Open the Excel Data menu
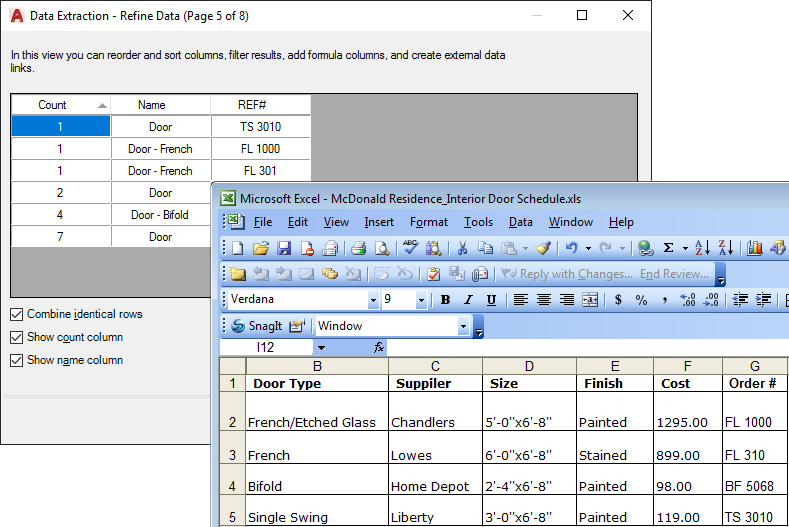This screenshot has height=527, width=789. click(x=521, y=222)
